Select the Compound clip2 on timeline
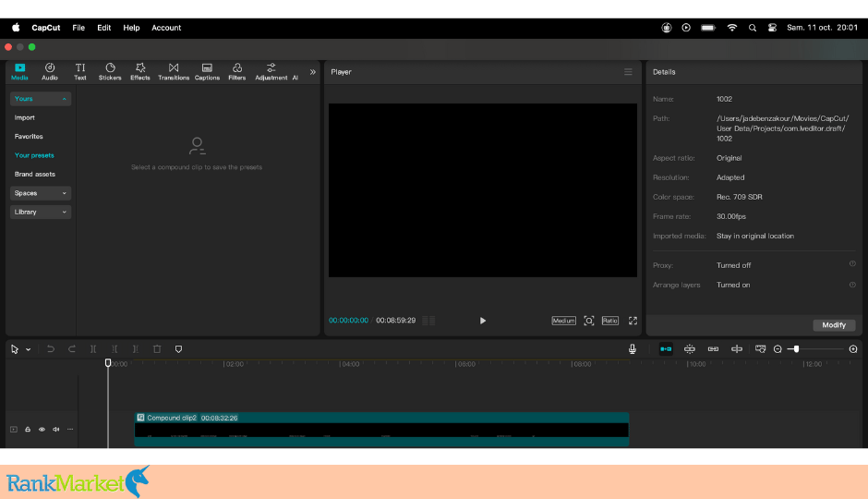This screenshot has height=499, width=868. tap(381, 429)
